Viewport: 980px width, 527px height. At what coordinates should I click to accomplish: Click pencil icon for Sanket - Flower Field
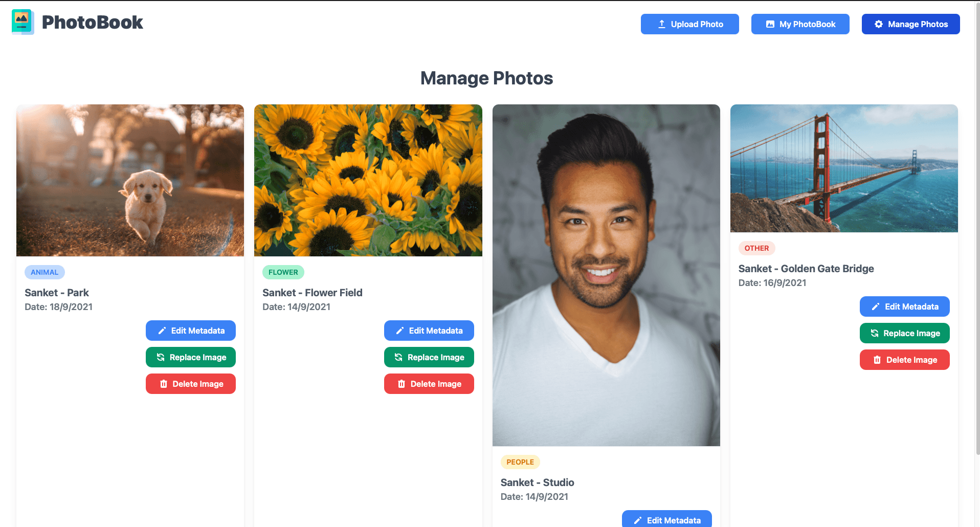pyautogui.click(x=400, y=331)
